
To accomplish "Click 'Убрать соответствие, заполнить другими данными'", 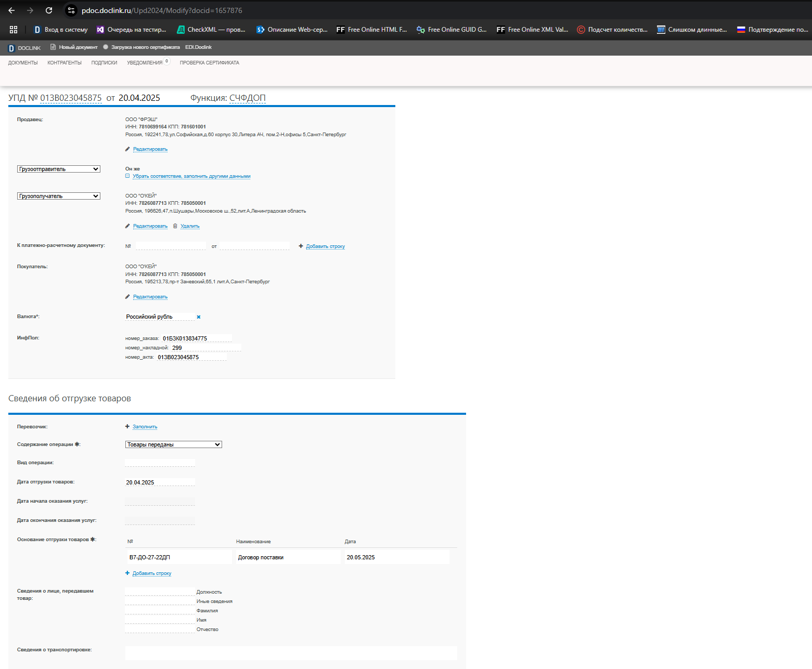I will pos(191,176).
